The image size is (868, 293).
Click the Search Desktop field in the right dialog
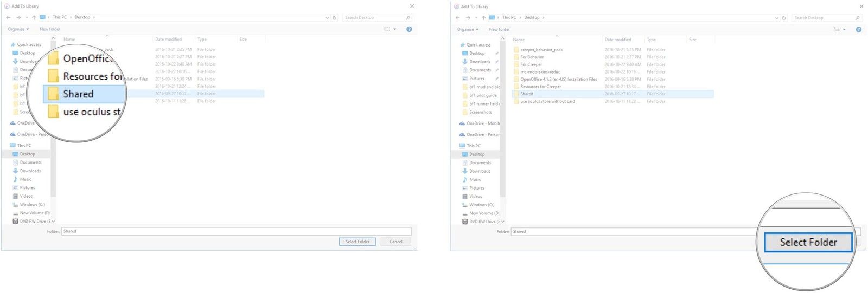(822, 18)
